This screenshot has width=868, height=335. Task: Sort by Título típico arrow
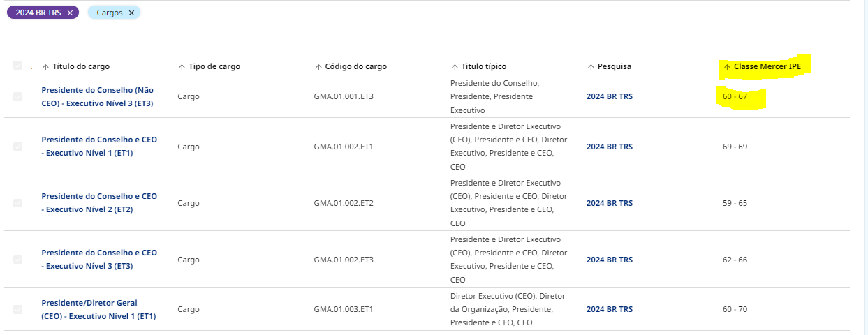tap(455, 67)
